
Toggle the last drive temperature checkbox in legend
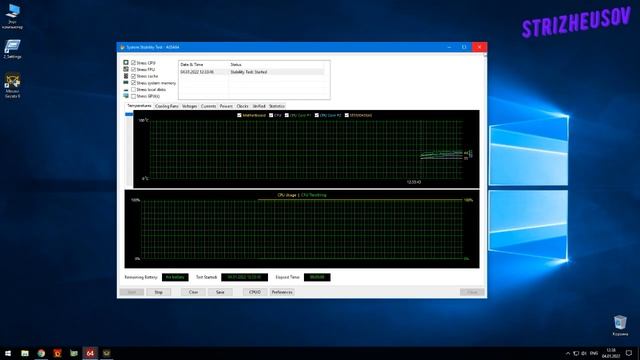coord(347,115)
